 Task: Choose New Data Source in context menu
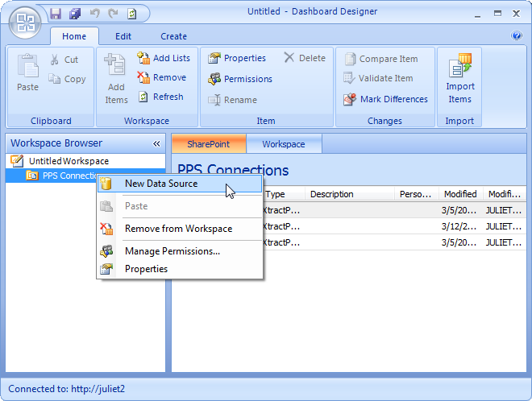tap(180, 184)
